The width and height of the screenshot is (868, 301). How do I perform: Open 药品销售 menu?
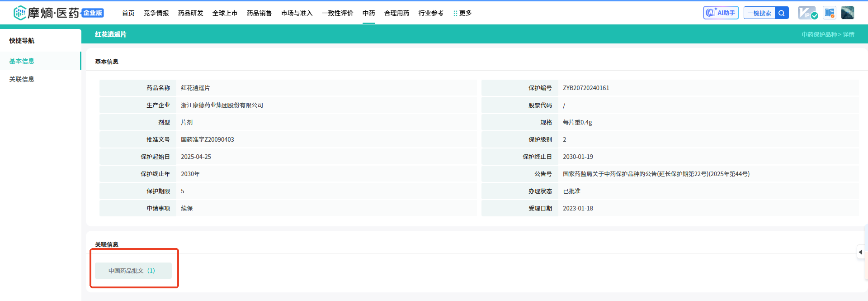click(x=259, y=13)
